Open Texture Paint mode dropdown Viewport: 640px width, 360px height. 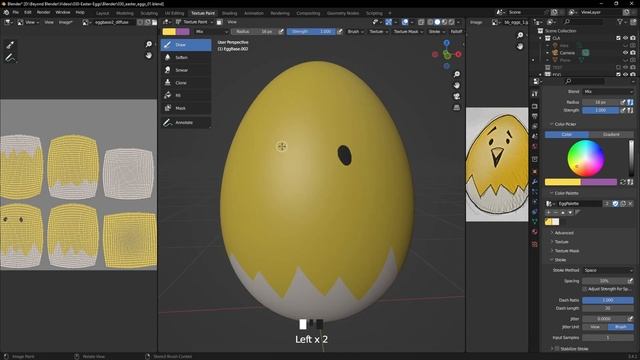195,22
